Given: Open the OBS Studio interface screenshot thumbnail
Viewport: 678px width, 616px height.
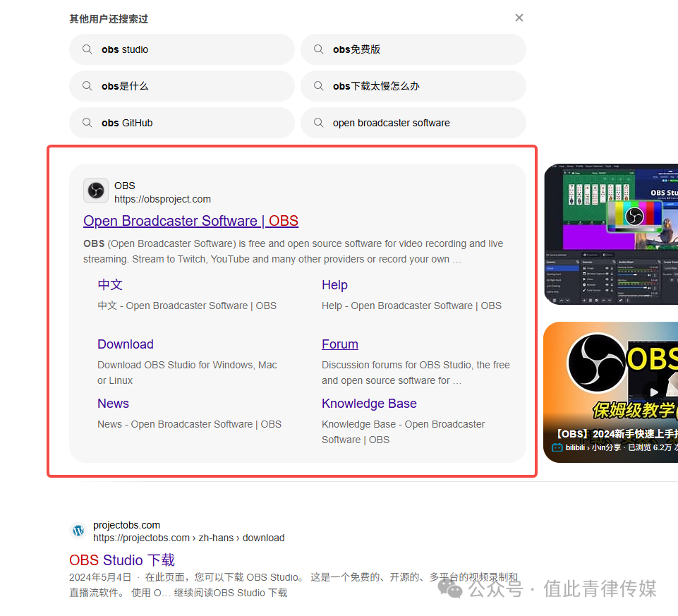Looking at the screenshot, I should point(611,234).
